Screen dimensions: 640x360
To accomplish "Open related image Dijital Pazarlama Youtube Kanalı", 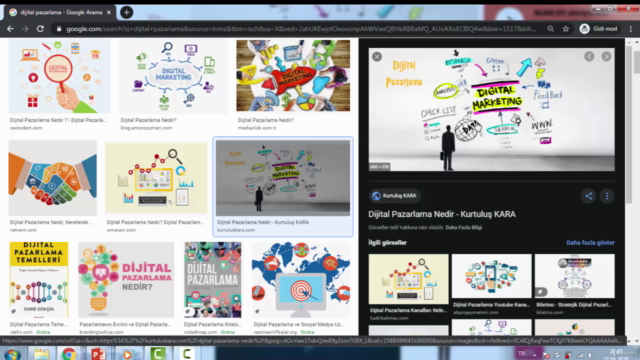I will click(491, 276).
